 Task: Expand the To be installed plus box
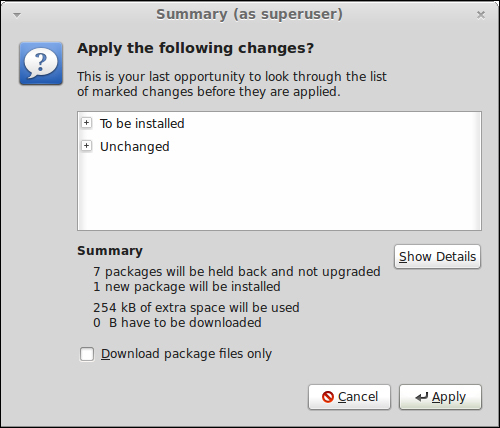[x=87, y=123]
